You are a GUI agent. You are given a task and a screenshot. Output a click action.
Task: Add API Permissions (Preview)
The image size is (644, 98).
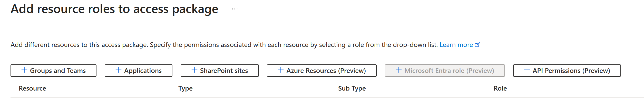(567, 71)
